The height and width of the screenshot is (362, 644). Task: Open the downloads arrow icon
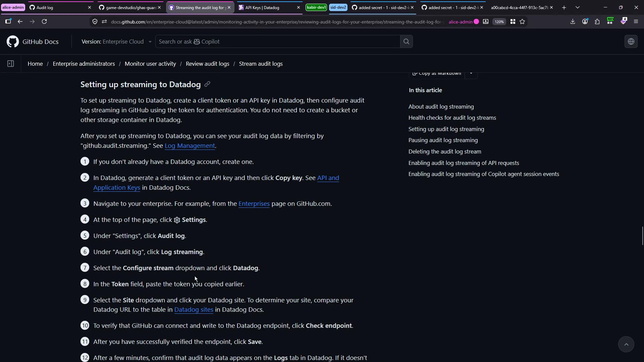tap(573, 22)
